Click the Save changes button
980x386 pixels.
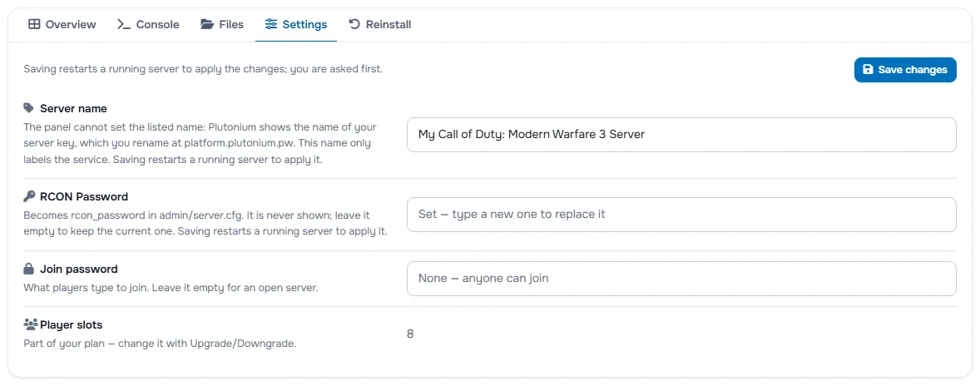(905, 69)
